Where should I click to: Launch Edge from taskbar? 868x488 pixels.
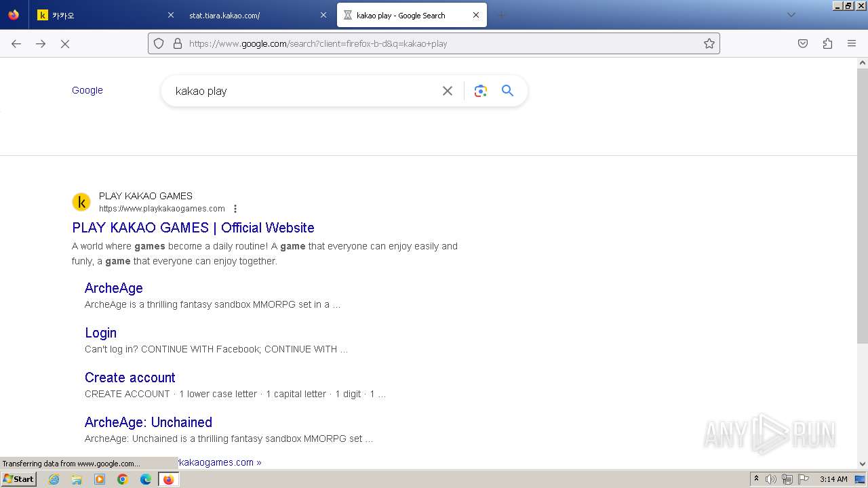point(146,479)
